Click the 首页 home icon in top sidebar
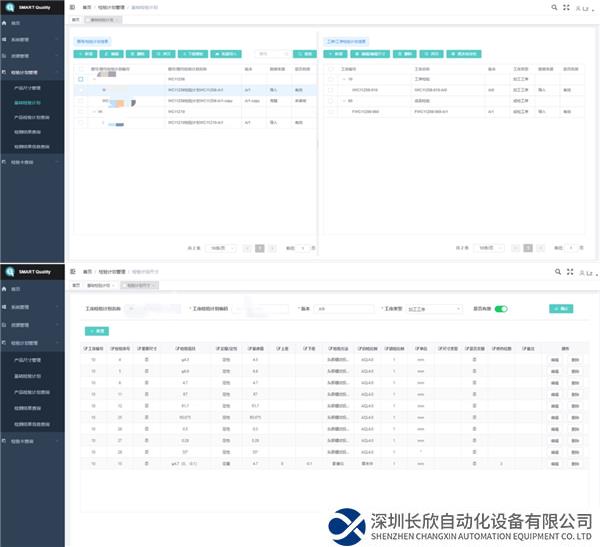 (x=5, y=22)
